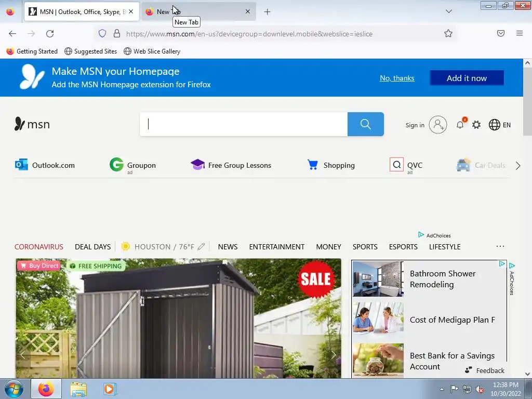Open the NEWS category
The height and width of the screenshot is (399, 532).
click(x=228, y=247)
